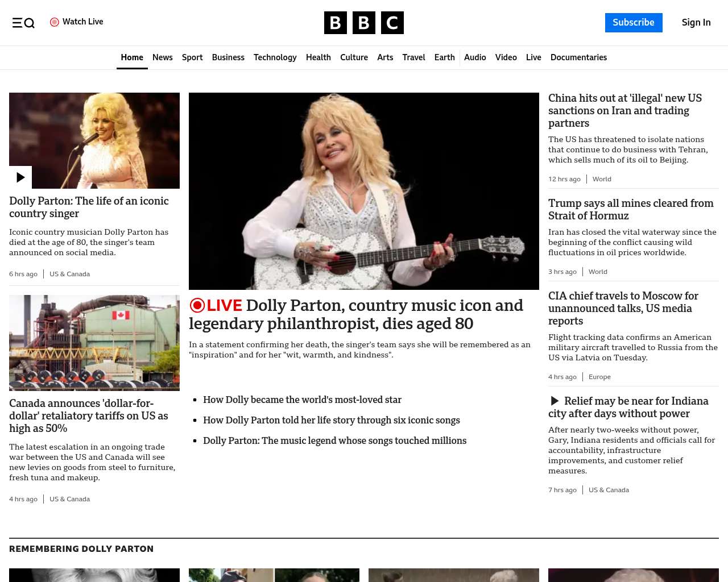Go to the Travel section
Screen dimensions: 728x582
(x=413, y=57)
